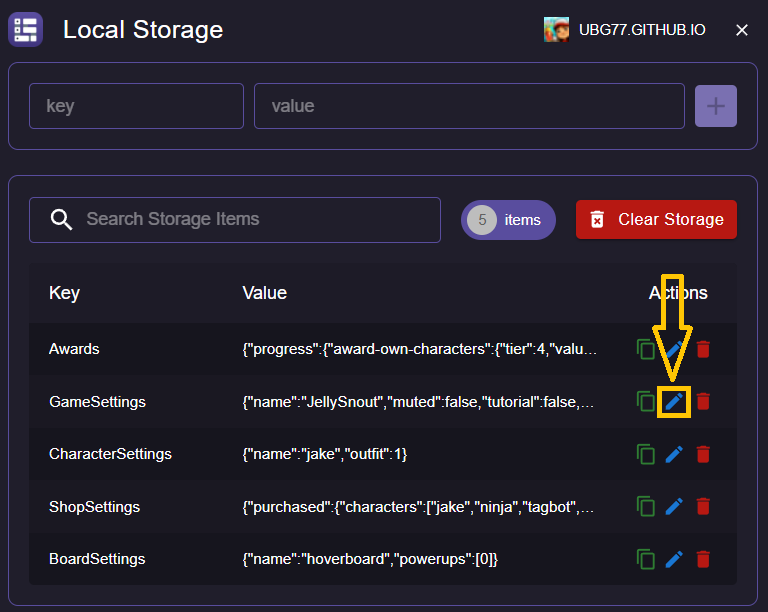Click the Search Storage Items box

coord(250,220)
